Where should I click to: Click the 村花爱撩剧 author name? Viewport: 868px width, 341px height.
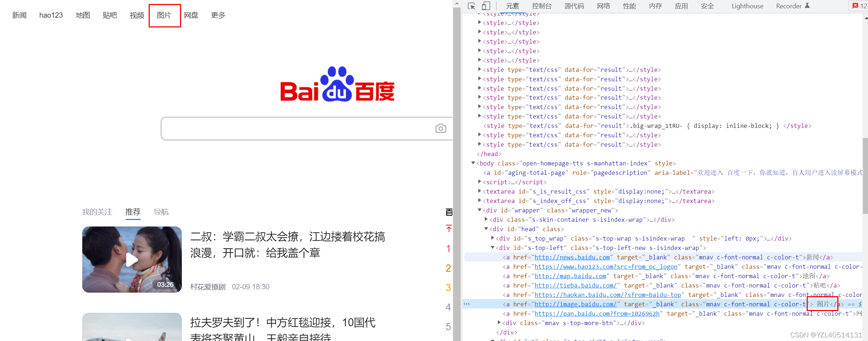pyautogui.click(x=208, y=287)
